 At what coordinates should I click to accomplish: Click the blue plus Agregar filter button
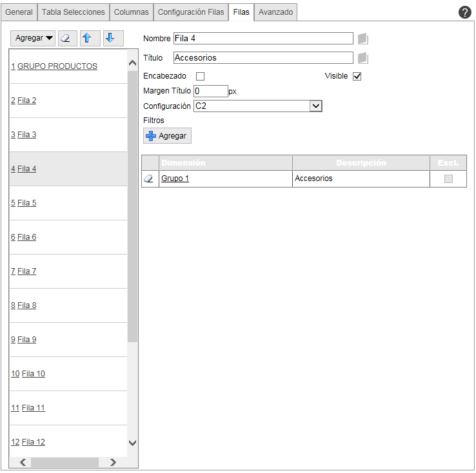point(167,136)
